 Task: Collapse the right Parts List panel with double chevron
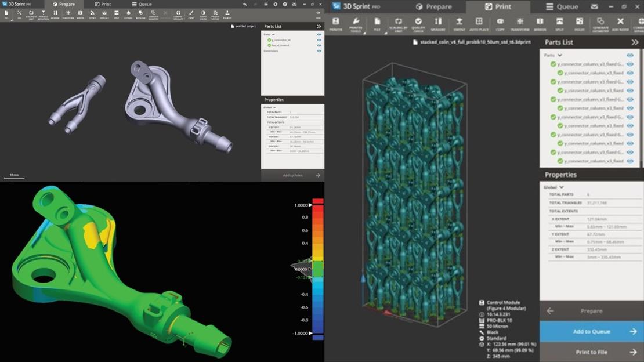tap(635, 42)
